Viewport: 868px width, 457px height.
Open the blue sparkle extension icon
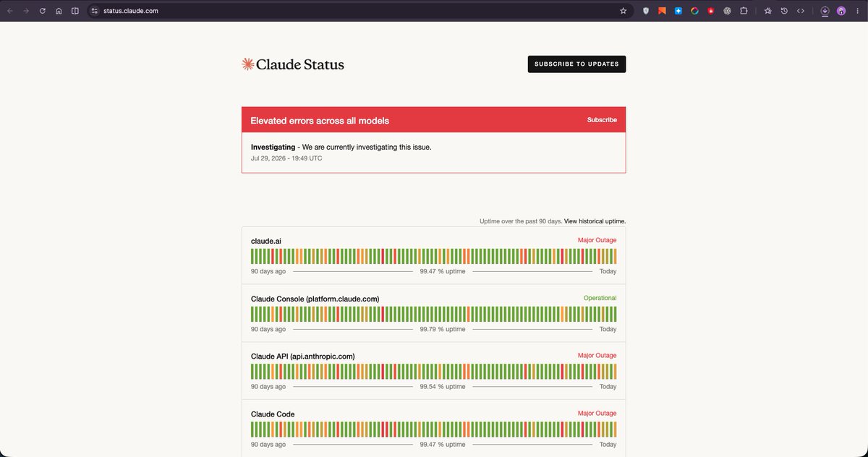[x=678, y=11]
